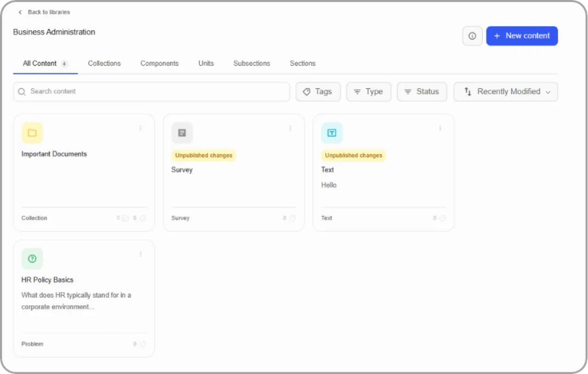Click the gray survey icon on Survey card
The height and width of the screenshot is (374, 588).
pyautogui.click(x=182, y=133)
